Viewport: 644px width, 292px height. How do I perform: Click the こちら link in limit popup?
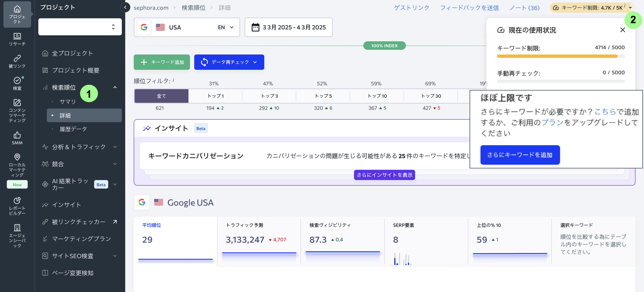coord(605,112)
